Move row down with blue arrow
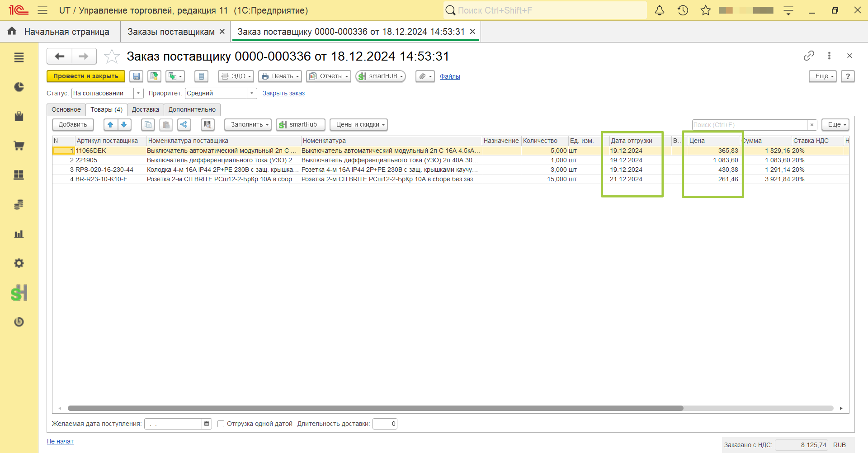This screenshot has height=453, width=868. tap(124, 125)
